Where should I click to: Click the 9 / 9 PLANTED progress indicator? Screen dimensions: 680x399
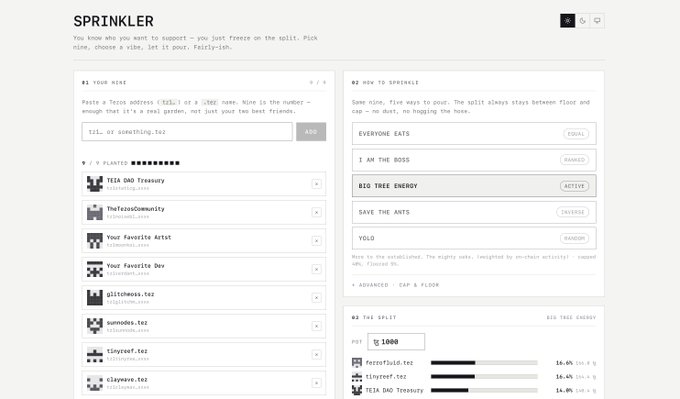point(131,163)
